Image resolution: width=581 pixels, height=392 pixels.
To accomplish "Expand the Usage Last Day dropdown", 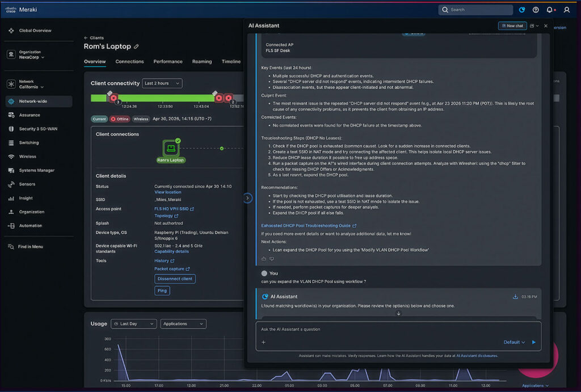I will click(x=134, y=324).
